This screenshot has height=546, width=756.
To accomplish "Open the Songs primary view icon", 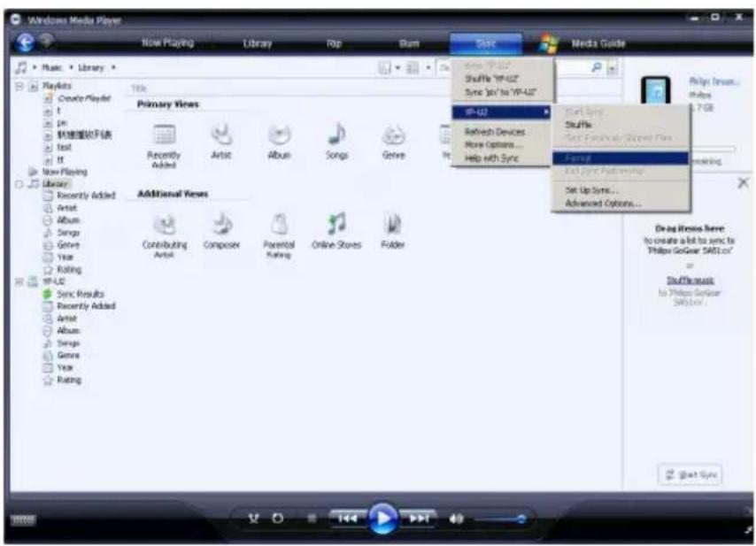I will click(x=336, y=135).
